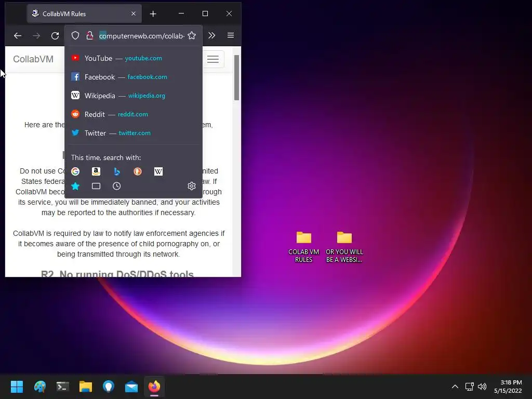Show site security lock information

coord(89,36)
